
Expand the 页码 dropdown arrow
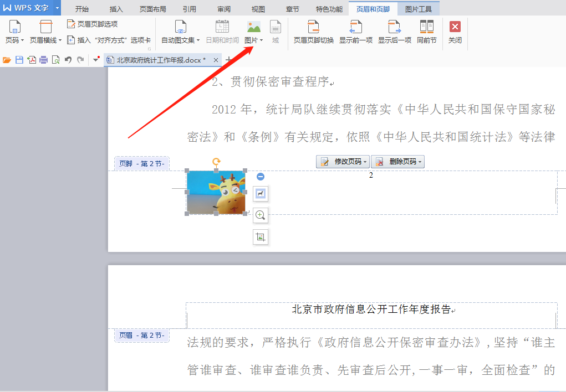pyautogui.click(x=22, y=40)
